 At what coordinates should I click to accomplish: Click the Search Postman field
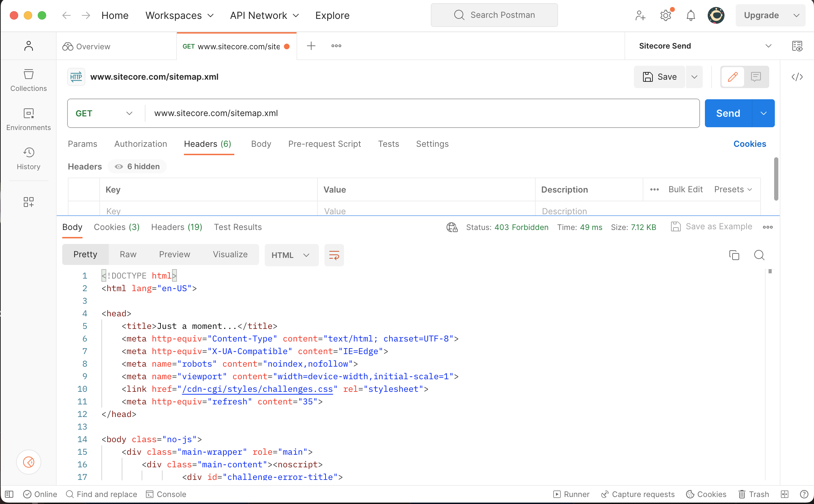tap(494, 15)
